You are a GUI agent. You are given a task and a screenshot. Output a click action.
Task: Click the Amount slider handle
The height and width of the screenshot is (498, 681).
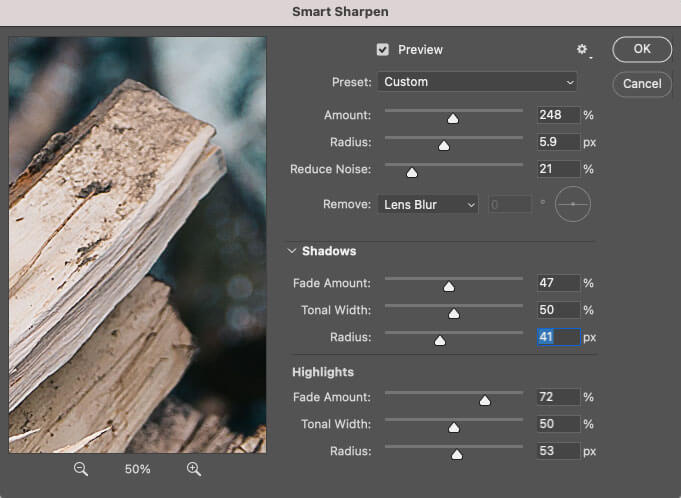tap(452, 118)
